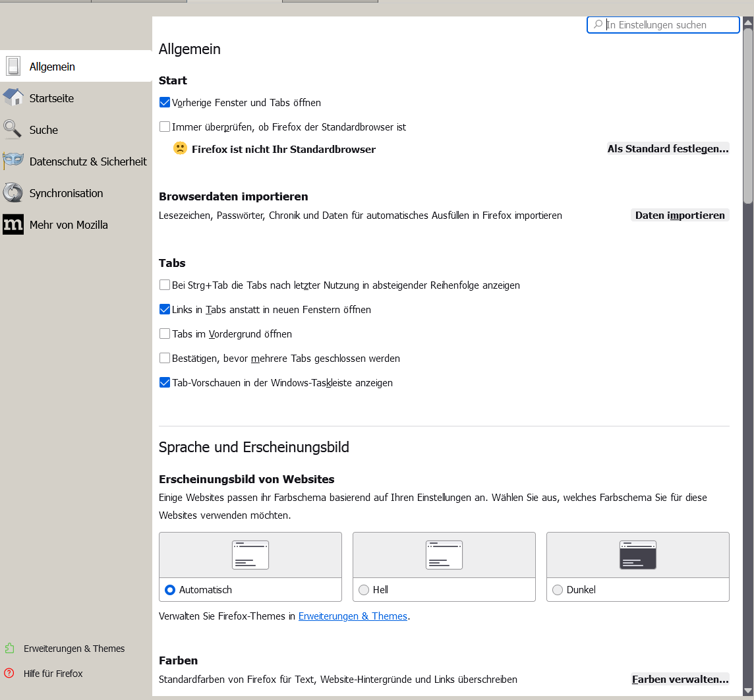Viewport: 754px width, 700px height.
Task: Check the Strg+Tab order option
Action: point(165,285)
